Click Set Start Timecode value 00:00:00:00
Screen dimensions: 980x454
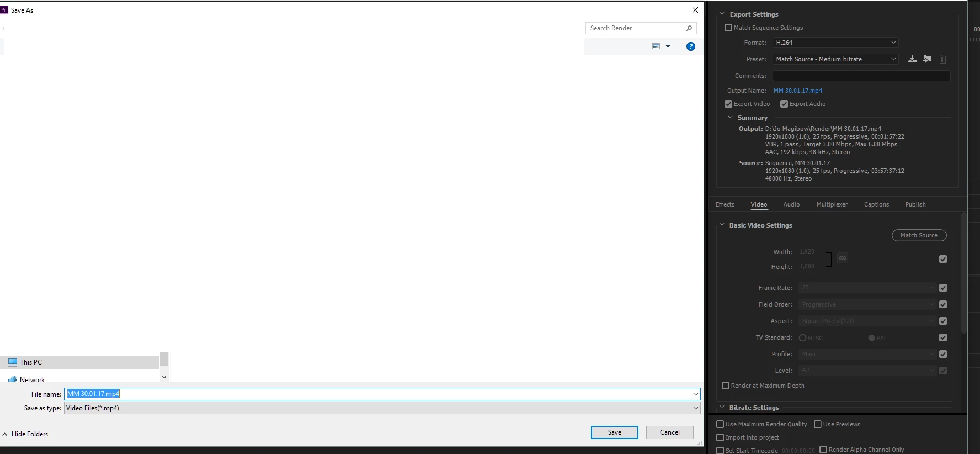point(798,451)
